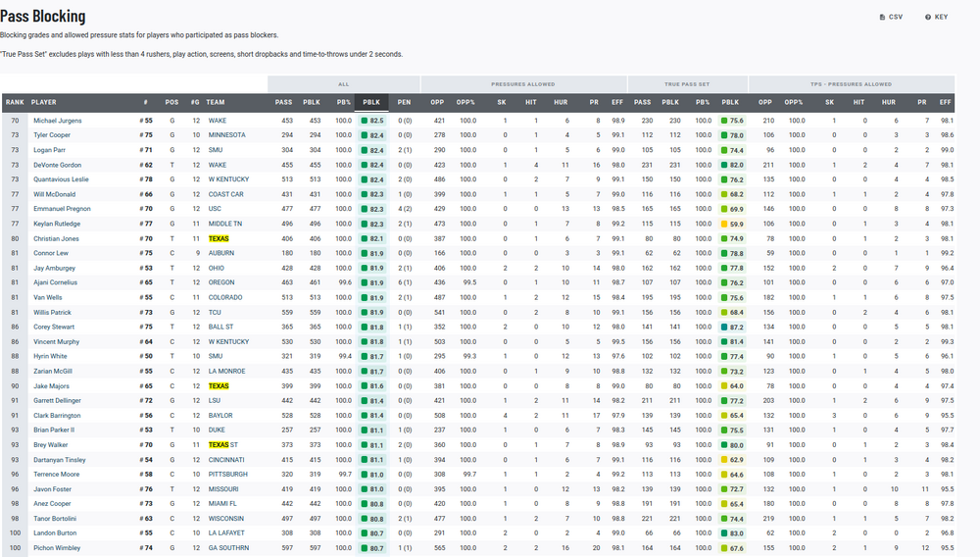Select the PRESSURES ALLOWED group header
Image resolution: width=980 pixels, height=557 pixels.
528,84
